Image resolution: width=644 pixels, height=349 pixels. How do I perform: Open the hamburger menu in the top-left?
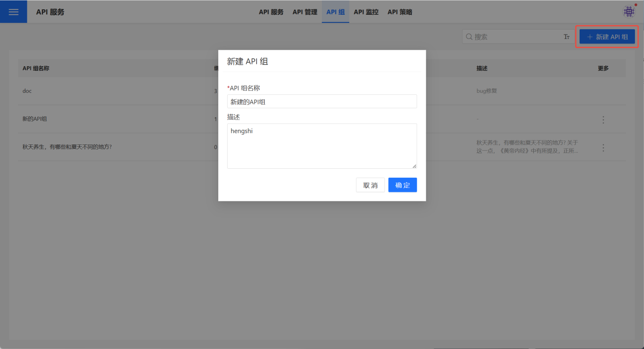(13, 12)
